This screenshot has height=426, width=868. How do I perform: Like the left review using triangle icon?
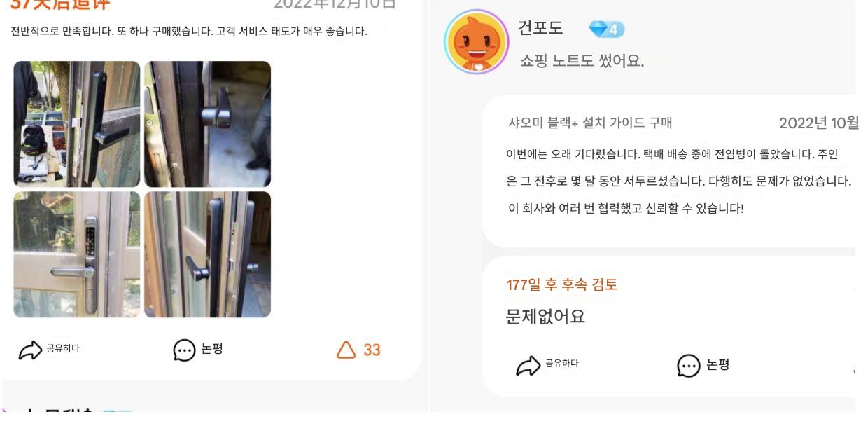[x=346, y=350]
